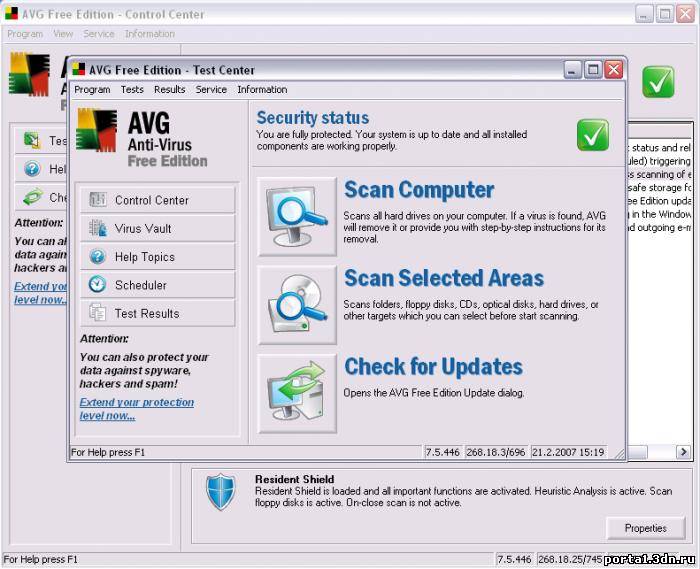This screenshot has height=569, width=700.
Task: Click AVG flag icon in Control Center title bar
Action: [11, 13]
